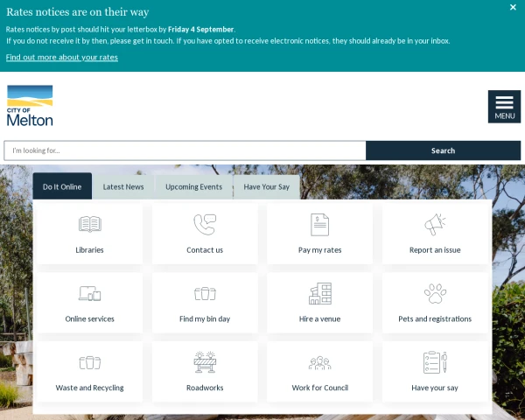Open the Have your say clipboard icon
This screenshot has width=525, height=420.
(x=435, y=362)
